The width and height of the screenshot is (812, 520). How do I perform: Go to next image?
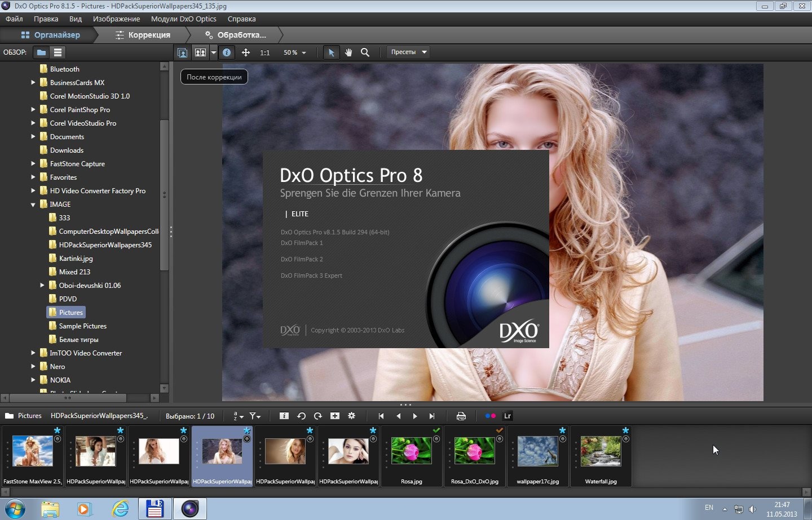415,416
